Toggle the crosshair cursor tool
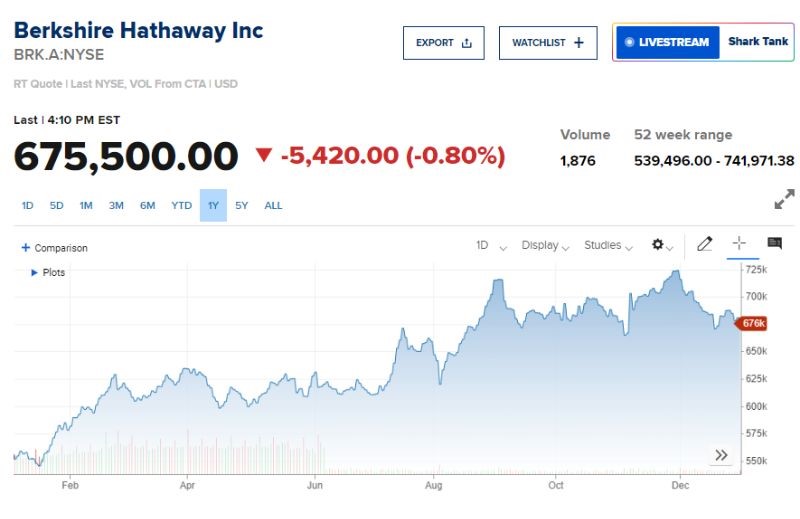 click(x=739, y=243)
